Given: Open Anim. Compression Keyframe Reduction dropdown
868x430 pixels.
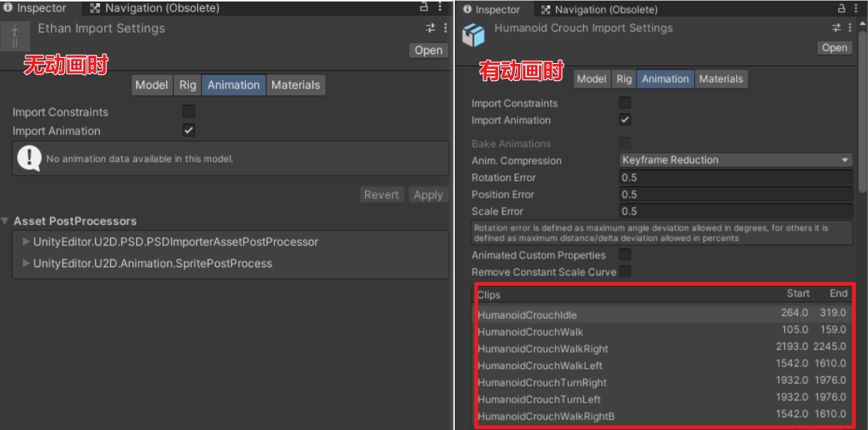Looking at the screenshot, I should [735, 160].
